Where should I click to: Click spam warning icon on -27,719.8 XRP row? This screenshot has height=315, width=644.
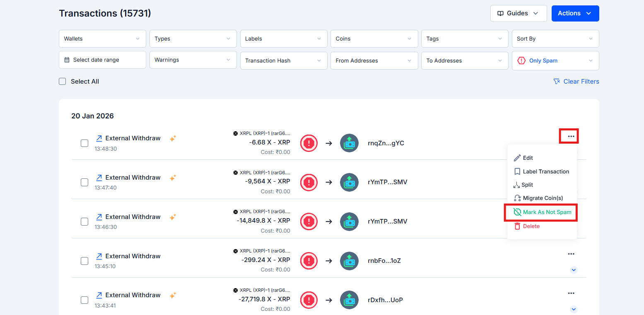click(x=309, y=300)
